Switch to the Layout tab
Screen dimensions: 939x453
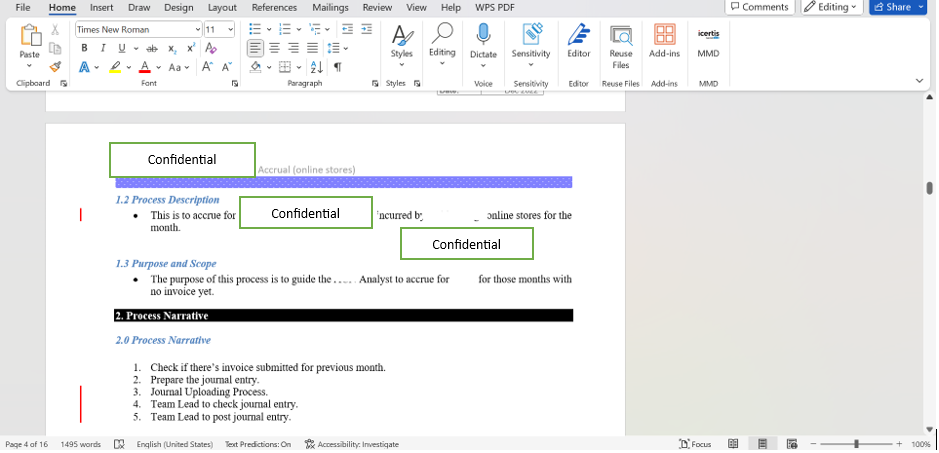coord(222,8)
